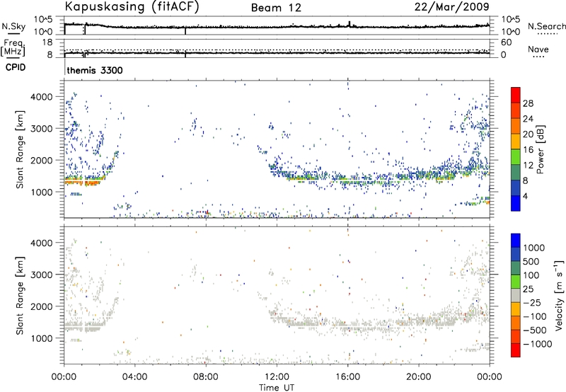Click the '08:00' time axis tick label
The image size is (566, 392).
(x=206, y=377)
